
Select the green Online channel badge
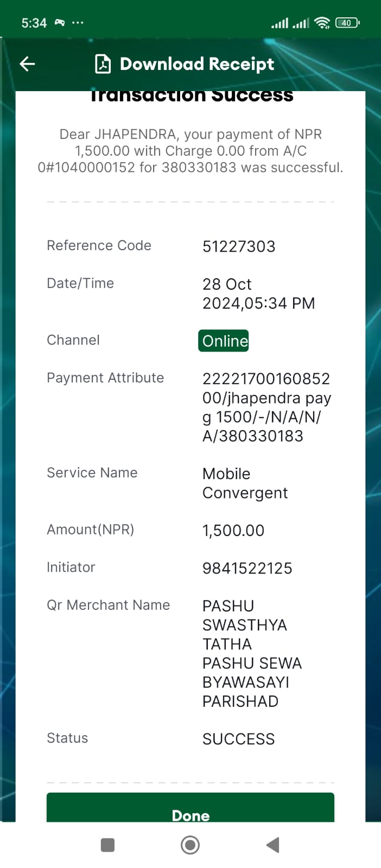224,341
